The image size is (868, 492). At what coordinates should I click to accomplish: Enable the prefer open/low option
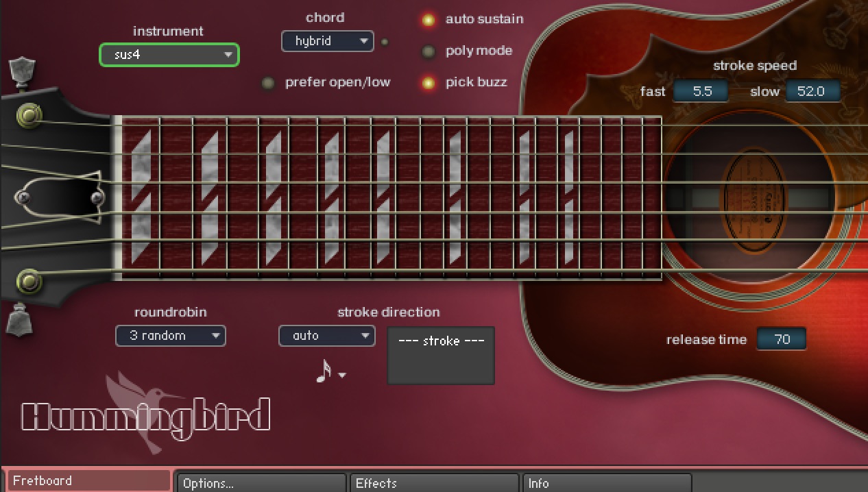[268, 83]
